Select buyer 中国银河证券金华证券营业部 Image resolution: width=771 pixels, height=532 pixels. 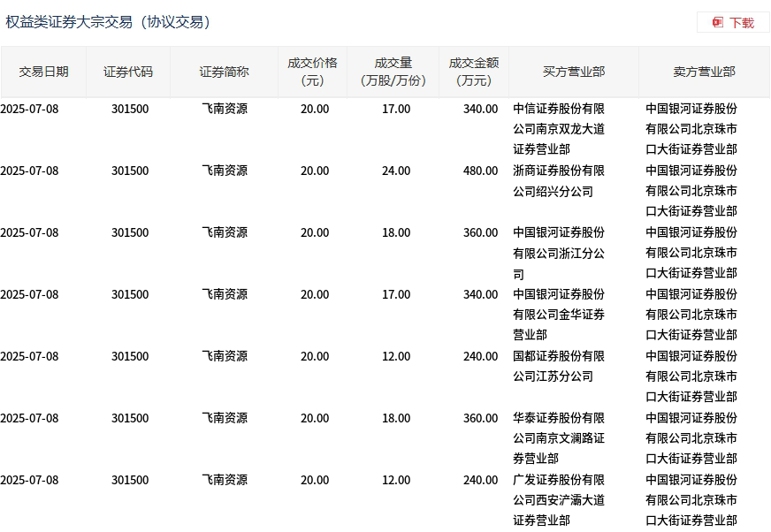559,315
